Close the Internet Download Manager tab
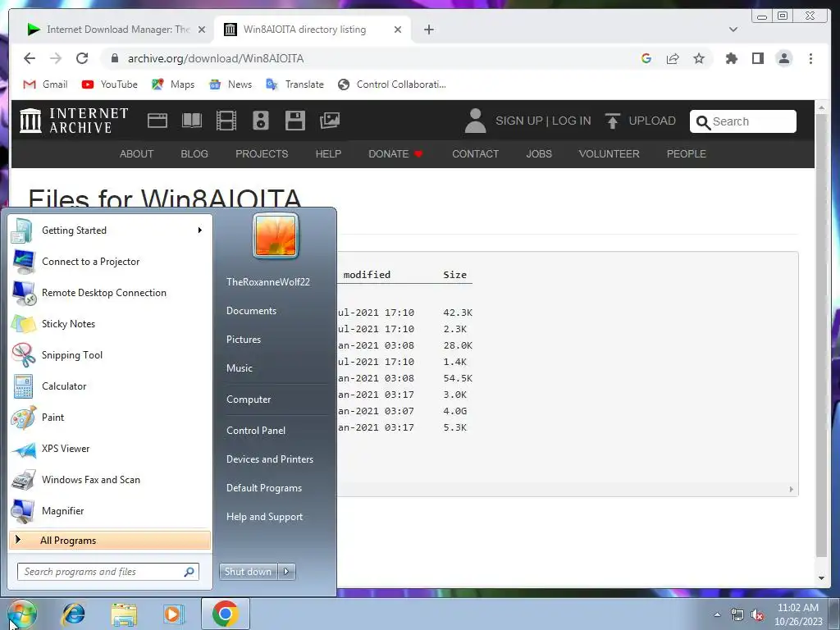Screen dimensions: 840x630 point(202,30)
